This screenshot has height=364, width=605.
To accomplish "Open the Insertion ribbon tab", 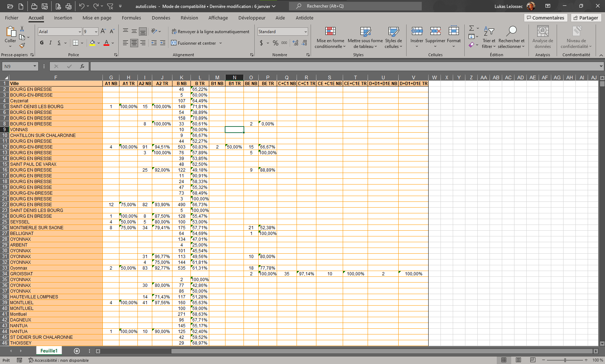I will click(x=63, y=18).
